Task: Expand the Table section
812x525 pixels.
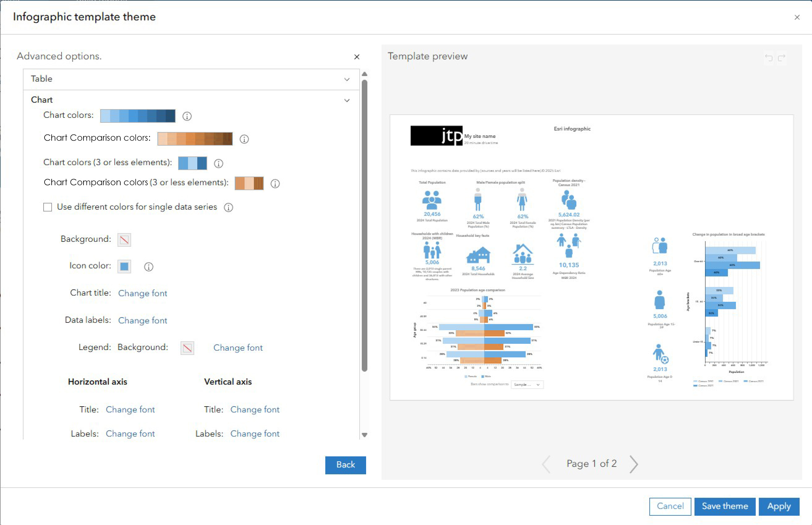Action: point(347,79)
